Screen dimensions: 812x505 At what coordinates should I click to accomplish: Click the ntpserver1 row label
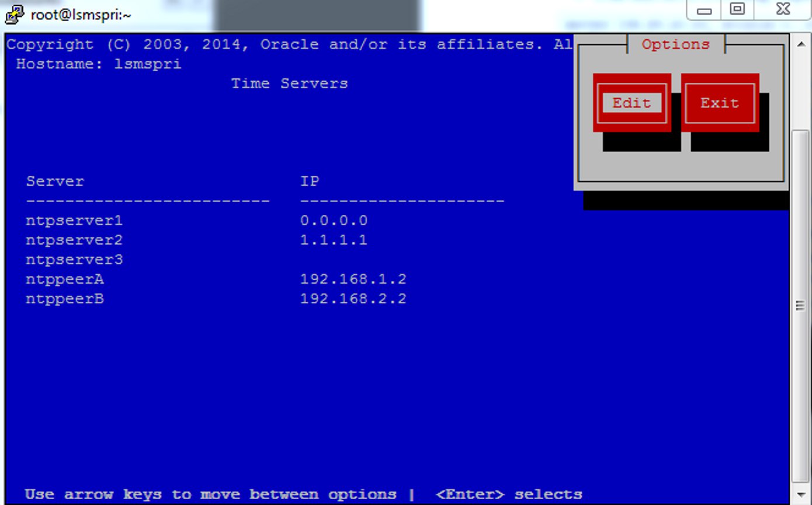pyautogui.click(x=74, y=221)
